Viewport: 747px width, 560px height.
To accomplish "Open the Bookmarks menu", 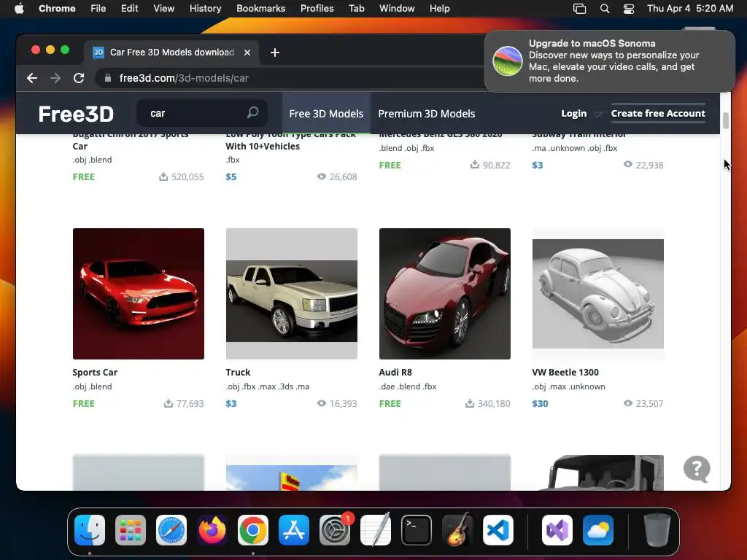I will (x=260, y=8).
